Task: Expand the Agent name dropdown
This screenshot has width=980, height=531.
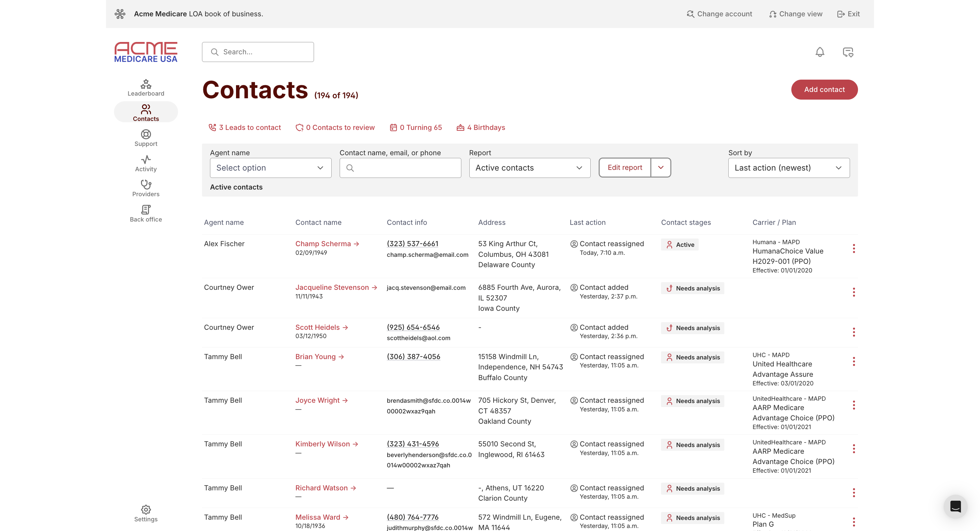Action: tap(270, 168)
